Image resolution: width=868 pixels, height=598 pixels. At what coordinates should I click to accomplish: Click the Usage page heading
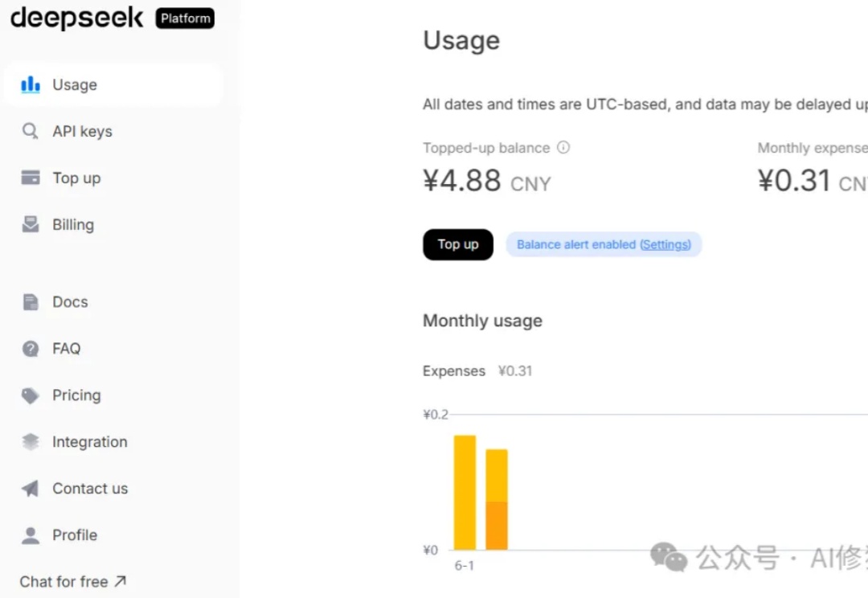pos(461,40)
